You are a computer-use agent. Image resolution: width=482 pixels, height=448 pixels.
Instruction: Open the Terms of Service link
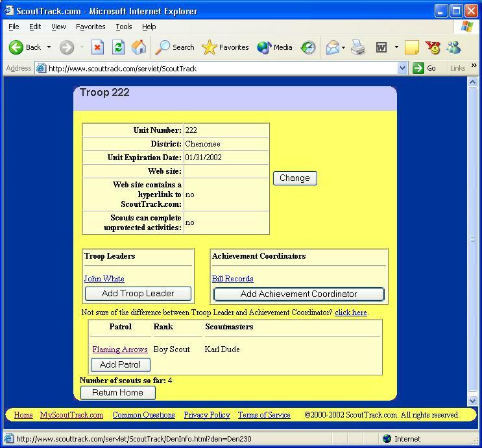point(264,415)
